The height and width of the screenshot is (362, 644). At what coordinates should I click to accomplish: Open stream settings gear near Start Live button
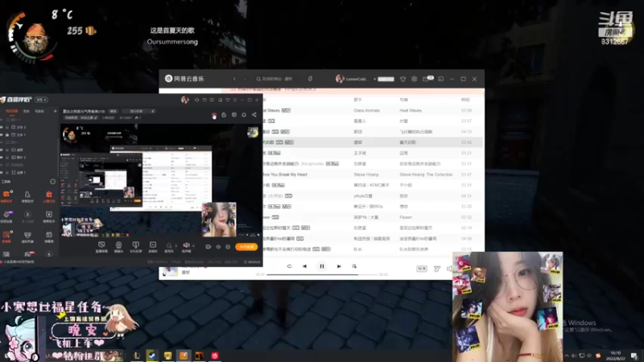pyautogui.click(x=228, y=247)
